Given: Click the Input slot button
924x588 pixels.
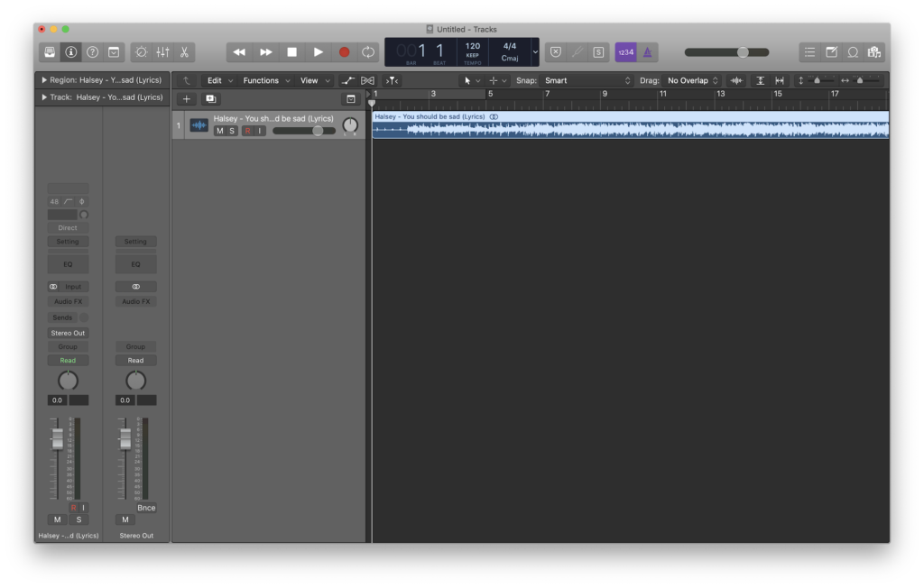Looking at the screenshot, I should [x=74, y=287].
